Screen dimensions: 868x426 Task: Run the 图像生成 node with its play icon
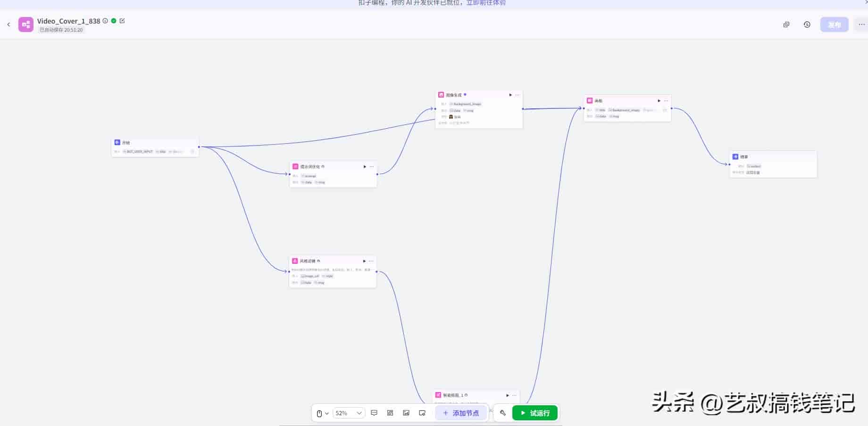click(x=510, y=95)
